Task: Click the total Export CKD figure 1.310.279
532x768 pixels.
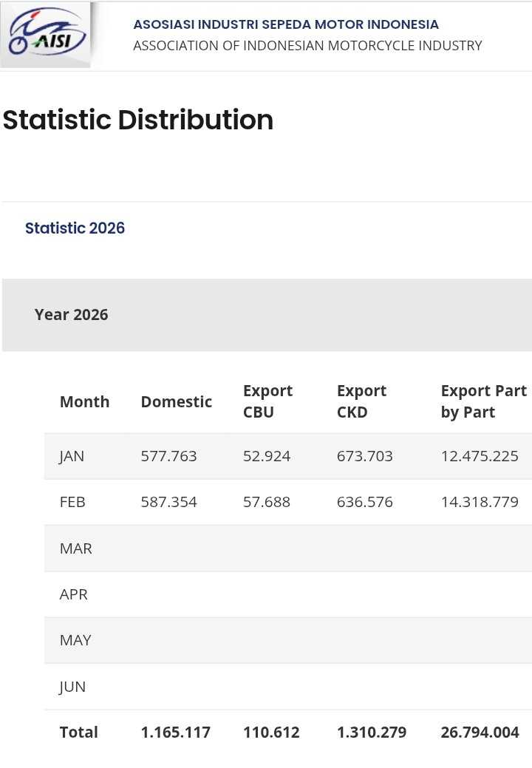Action: coord(371,733)
